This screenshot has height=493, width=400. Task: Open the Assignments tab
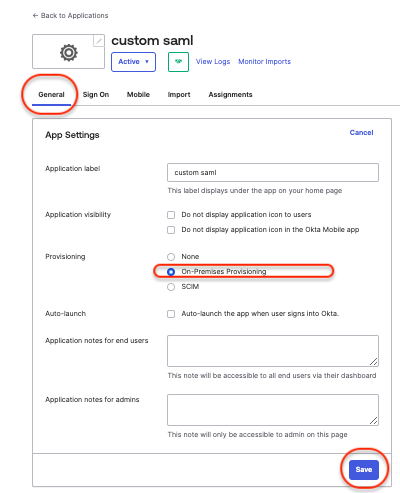pyautogui.click(x=230, y=95)
